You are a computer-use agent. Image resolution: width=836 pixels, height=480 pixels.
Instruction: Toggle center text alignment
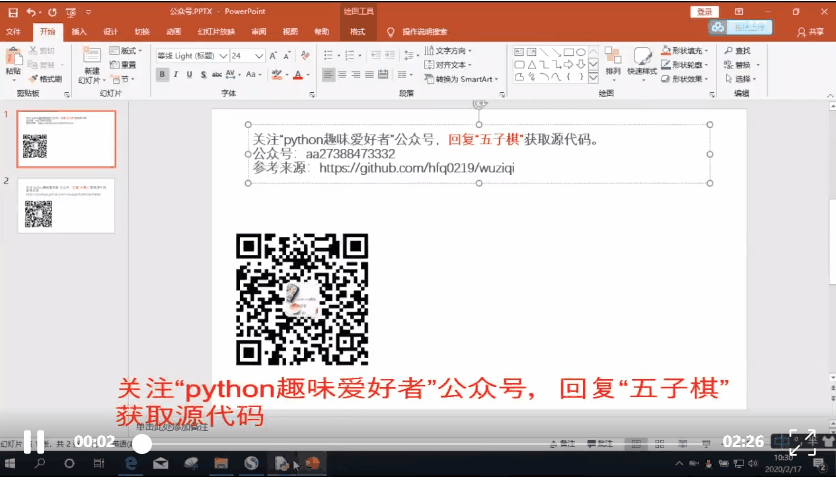[342, 74]
